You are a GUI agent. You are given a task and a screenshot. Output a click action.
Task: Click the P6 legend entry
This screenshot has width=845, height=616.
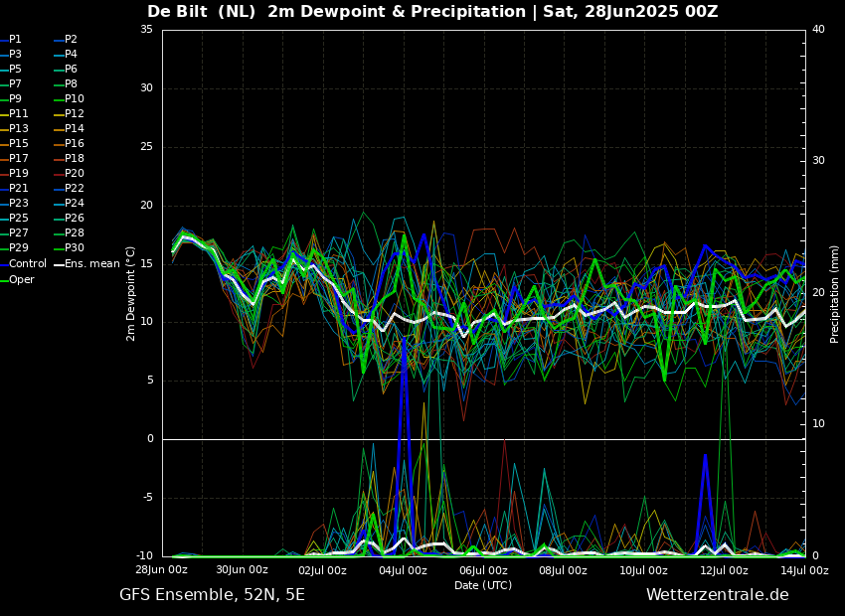(67, 69)
